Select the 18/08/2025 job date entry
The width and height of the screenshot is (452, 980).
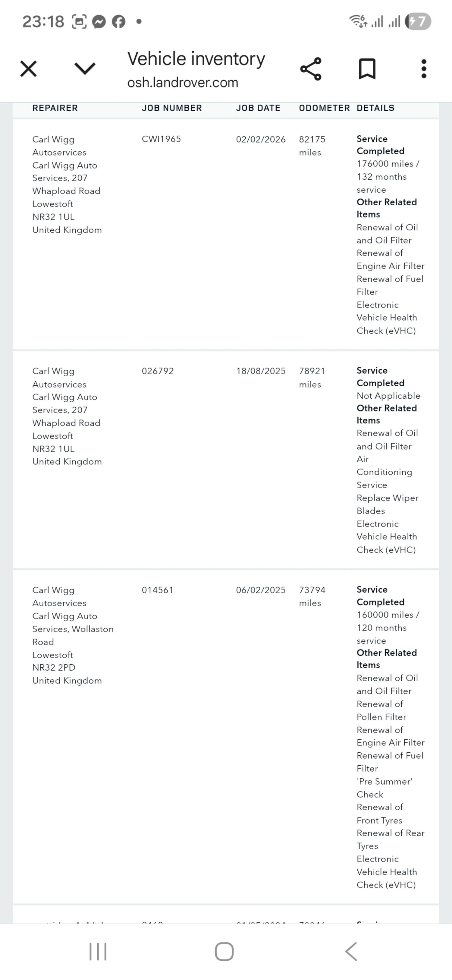[261, 371]
